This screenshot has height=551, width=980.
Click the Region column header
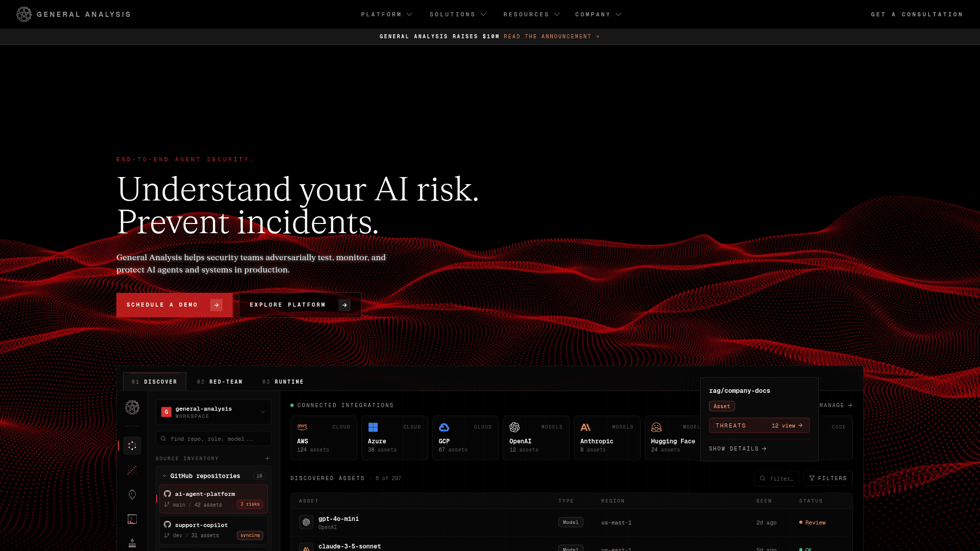tap(613, 501)
